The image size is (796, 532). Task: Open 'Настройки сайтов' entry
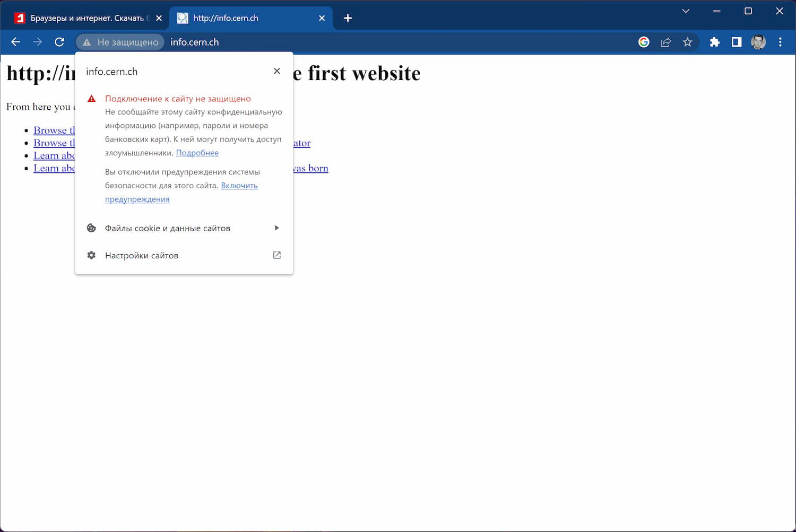184,255
